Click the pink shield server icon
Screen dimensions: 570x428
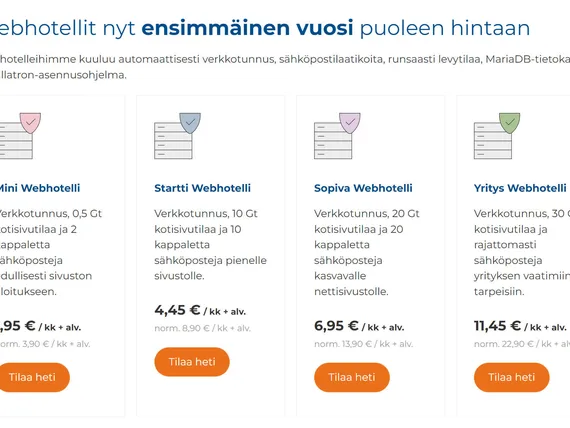click(x=18, y=136)
